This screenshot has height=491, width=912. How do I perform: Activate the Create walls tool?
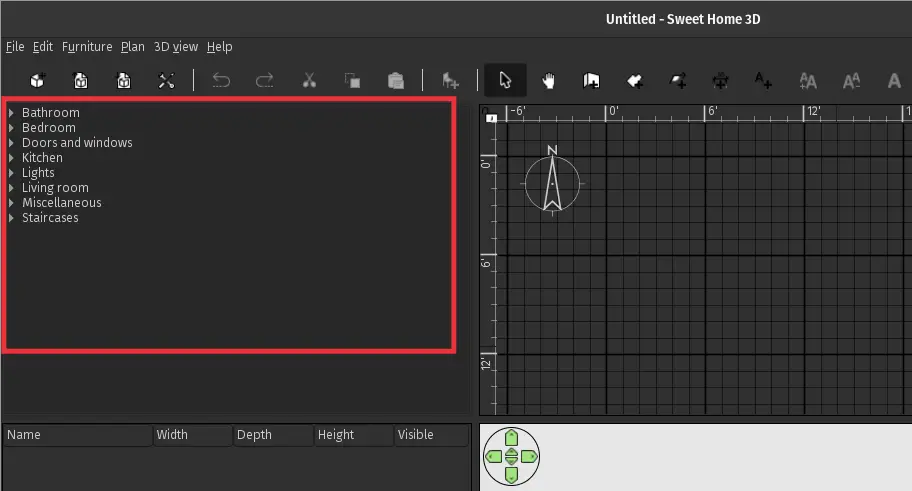point(591,80)
